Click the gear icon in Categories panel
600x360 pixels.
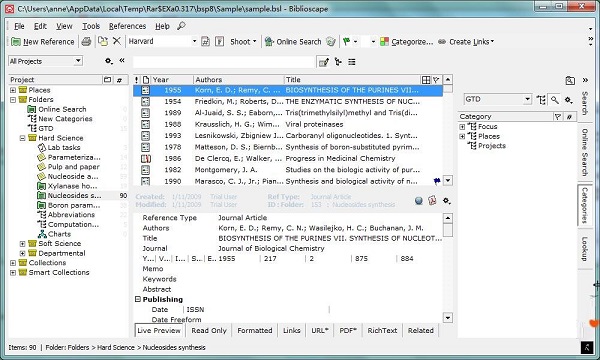coord(569,100)
